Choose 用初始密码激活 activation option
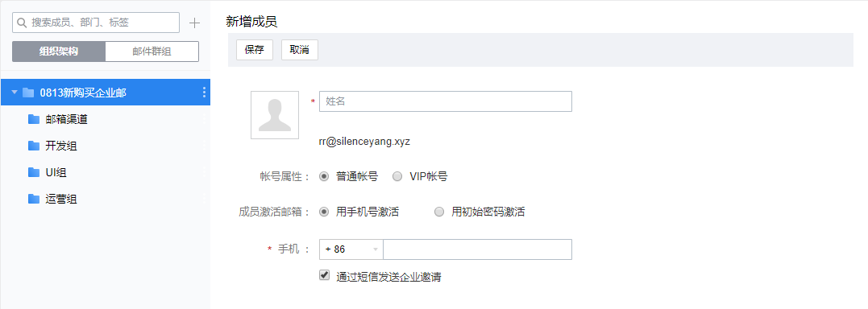The image size is (868, 309). click(439, 212)
